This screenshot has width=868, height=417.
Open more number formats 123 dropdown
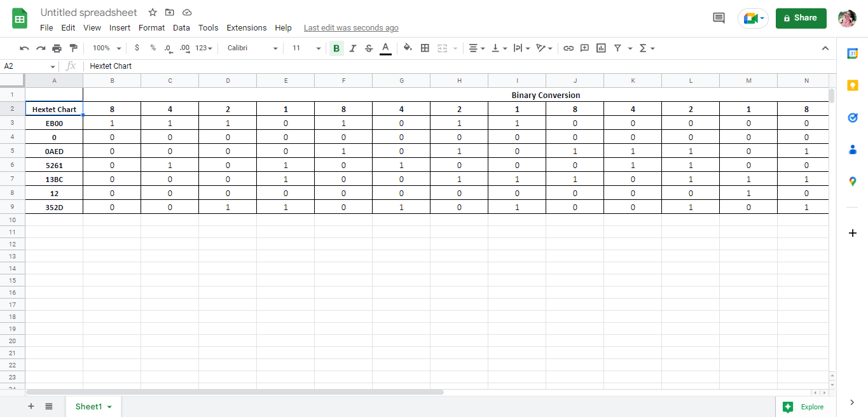click(x=203, y=48)
